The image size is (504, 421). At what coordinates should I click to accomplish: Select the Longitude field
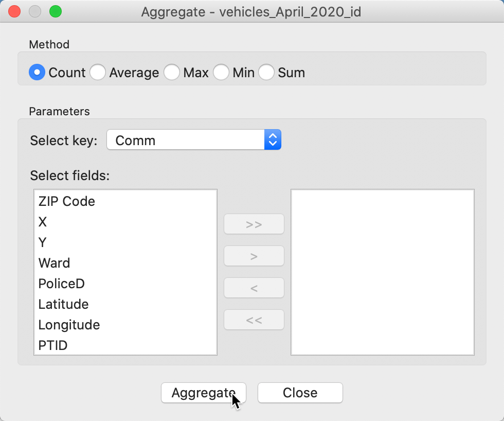point(125,325)
